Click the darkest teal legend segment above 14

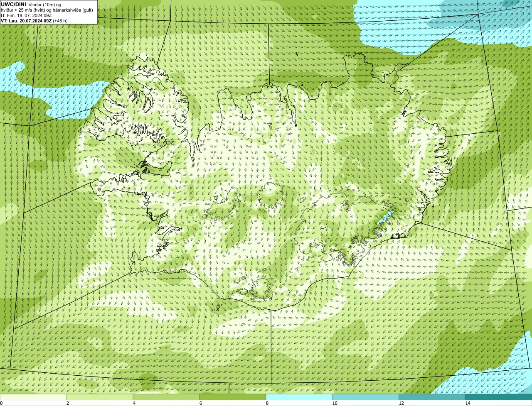coord(499,397)
